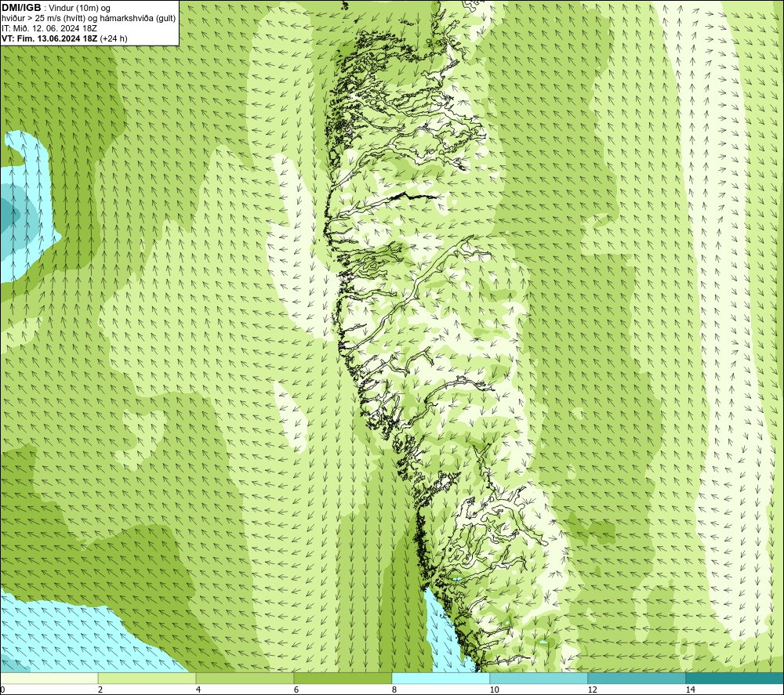Click the 'Vindur (10m) og' label
Viewport: 784px width, 695px height.
[x=79, y=9]
